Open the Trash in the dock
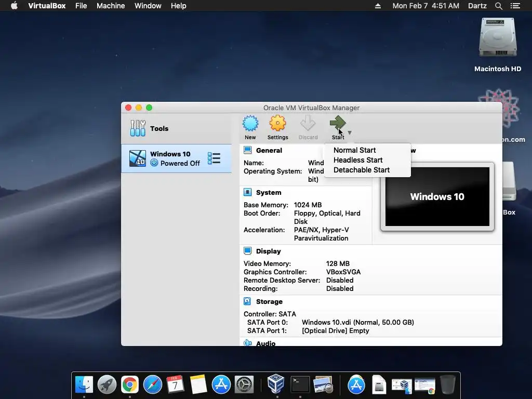This screenshot has height=399, width=532. [448, 384]
